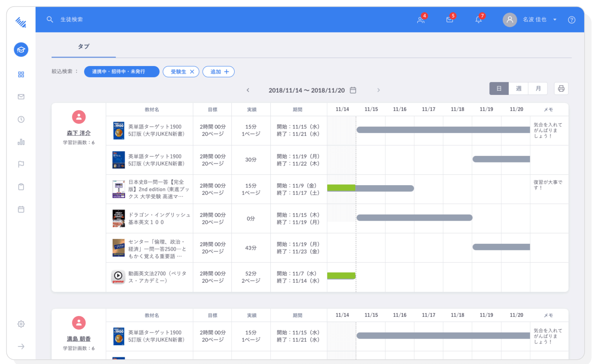
Task: Switch to the 月 month view
Action: pos(538,89)
